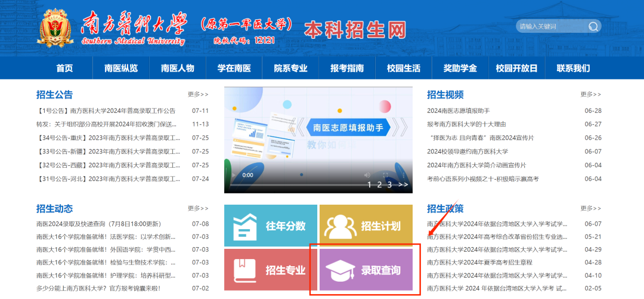
Task: Open 2024年夏季高考招生章程 policy link
Action: [479, 263]
